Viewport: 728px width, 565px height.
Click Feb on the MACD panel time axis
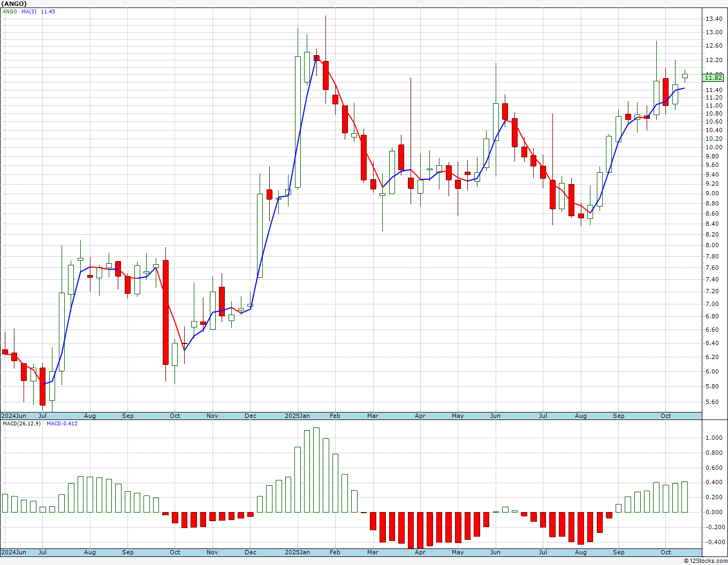pos(335,552)
